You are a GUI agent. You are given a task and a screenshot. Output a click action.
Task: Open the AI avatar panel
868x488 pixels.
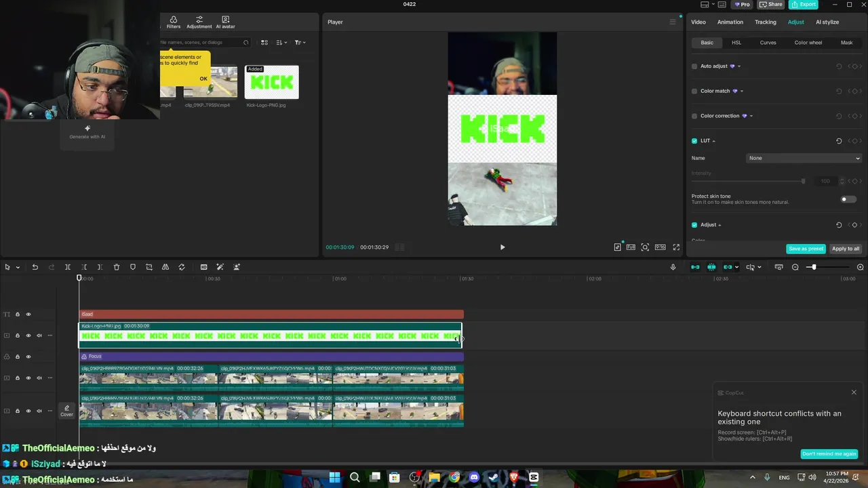pyautogui.click(x=225, y=22)
